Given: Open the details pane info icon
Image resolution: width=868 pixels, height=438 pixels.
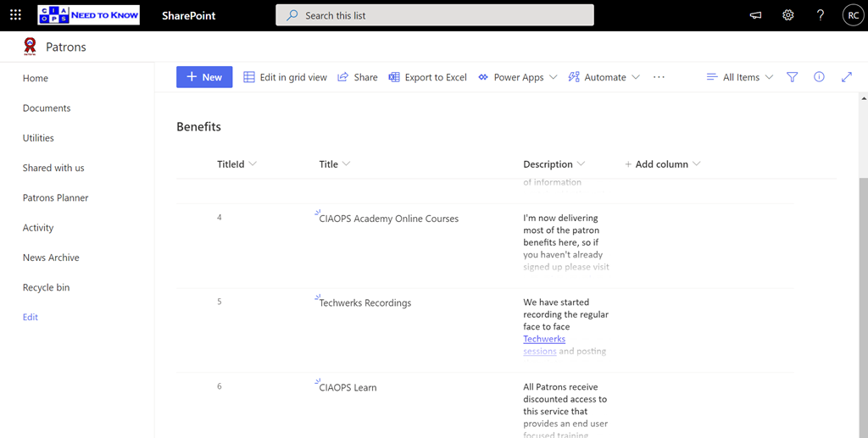Looking at the screenshot, I should (x=819, y=77).
